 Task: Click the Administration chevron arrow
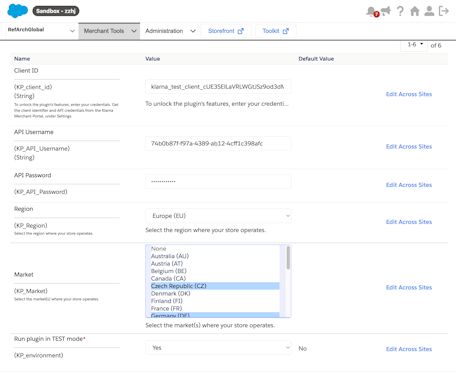[193, 31]
